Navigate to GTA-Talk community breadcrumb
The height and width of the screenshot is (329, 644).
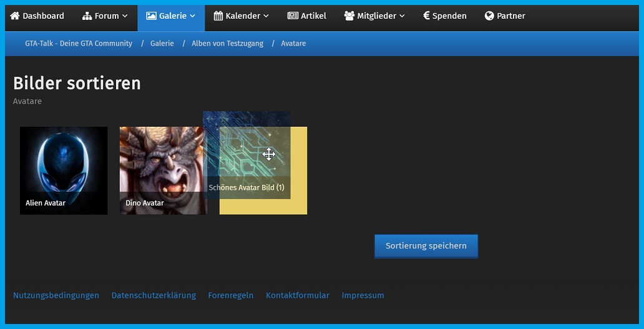click(x=79, y=44)
